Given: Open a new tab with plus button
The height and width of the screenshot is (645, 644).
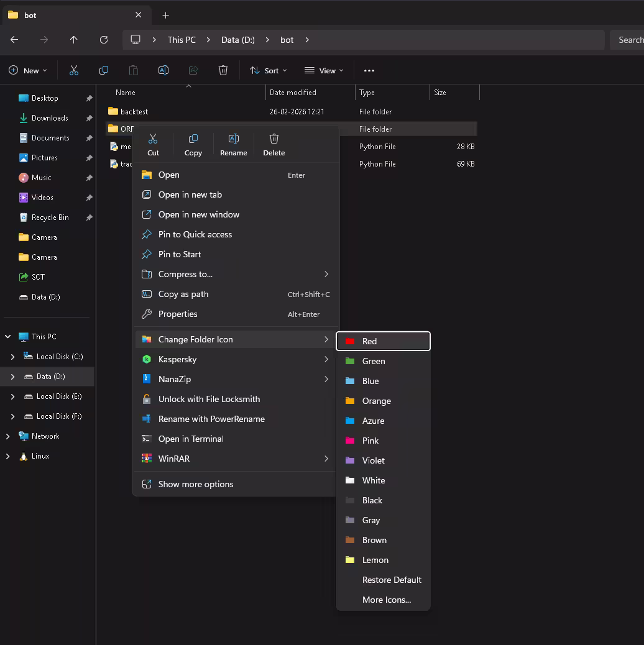Looking at the screenshot, I should point(165,15).
